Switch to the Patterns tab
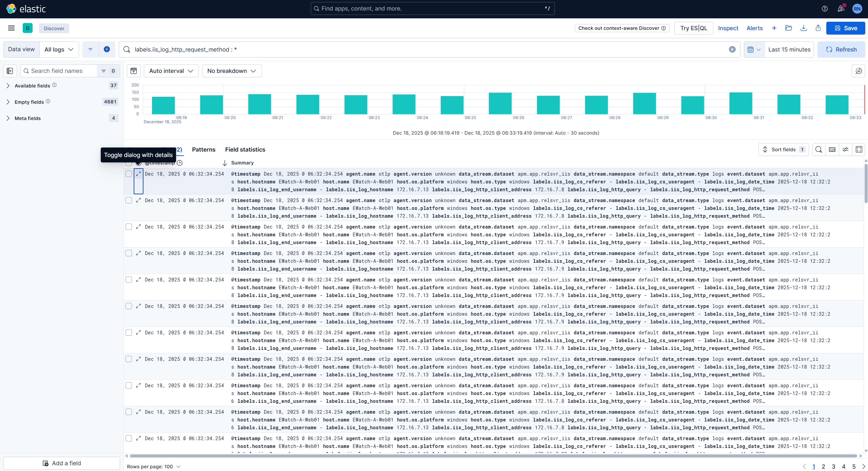The image size is (868, 471). point(203,150)
